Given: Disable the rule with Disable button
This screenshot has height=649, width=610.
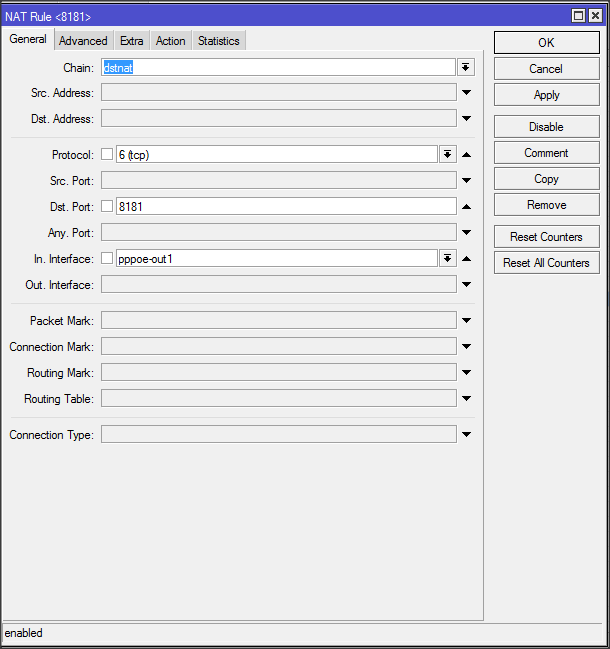Looking at the screenshot, I should coord(546,127).
